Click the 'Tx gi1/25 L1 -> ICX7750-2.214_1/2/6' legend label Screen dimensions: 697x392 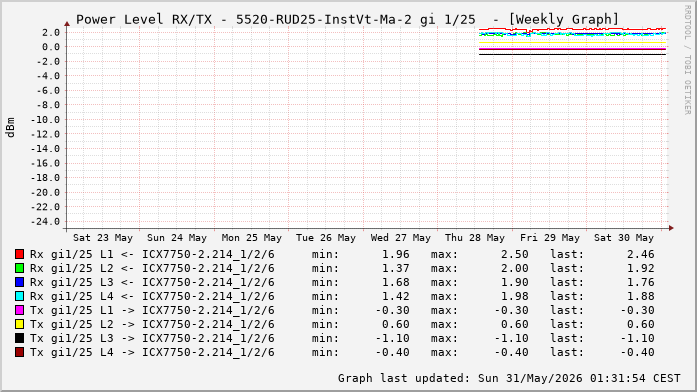tap(152, 311)
